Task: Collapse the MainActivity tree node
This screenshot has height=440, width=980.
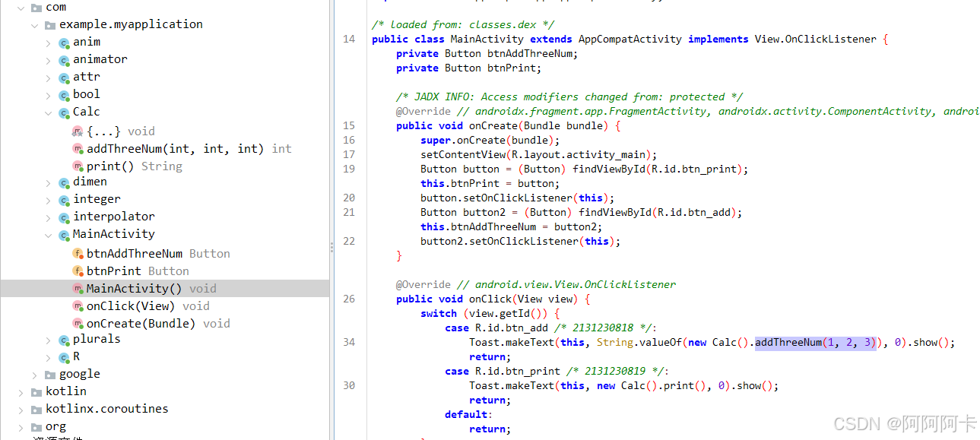Action: (49, 235)
